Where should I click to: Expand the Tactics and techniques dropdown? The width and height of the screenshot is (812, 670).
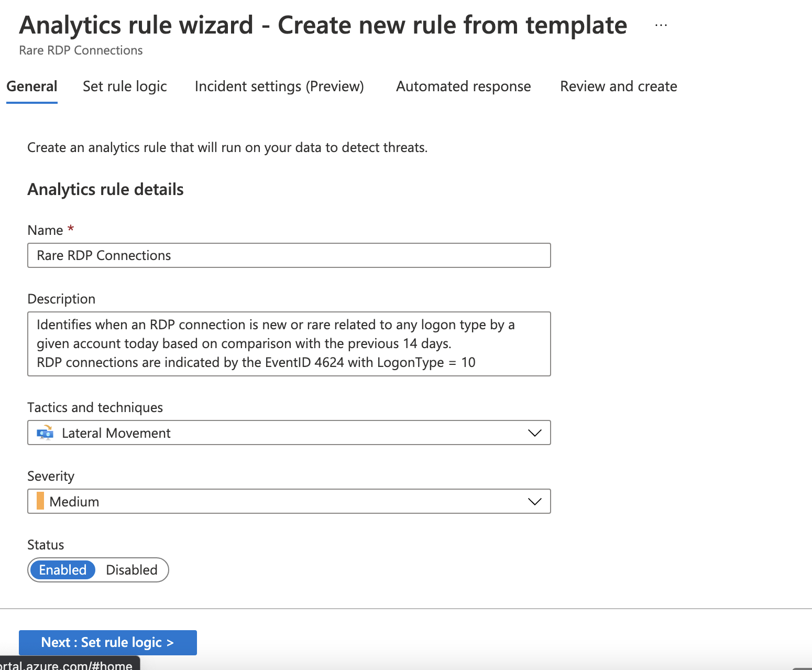tap(534, 433)
